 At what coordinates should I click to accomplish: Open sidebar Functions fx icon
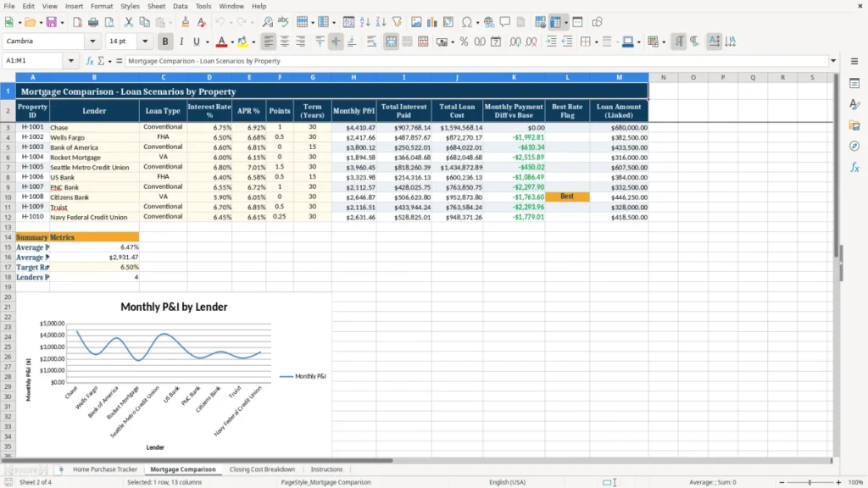click(x=854, y=167)
